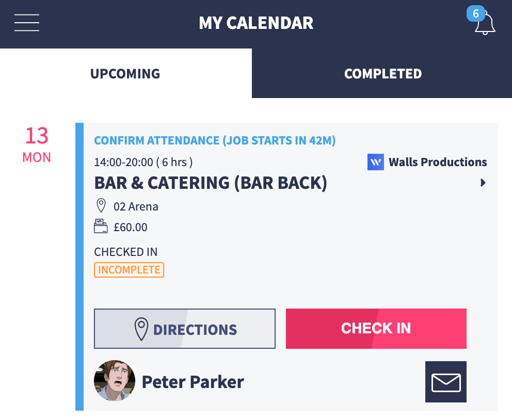Screen dimensions: 512x420
Task: Click the Incomplete status badge
Action: 129,270
